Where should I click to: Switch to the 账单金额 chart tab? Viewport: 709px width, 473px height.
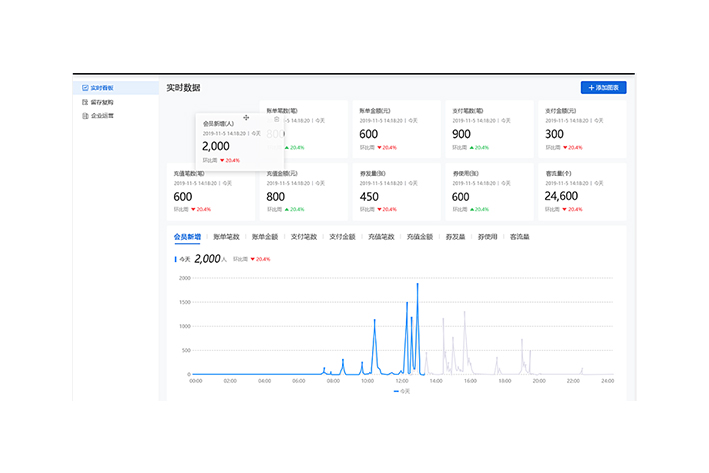[x=265, y=237]
